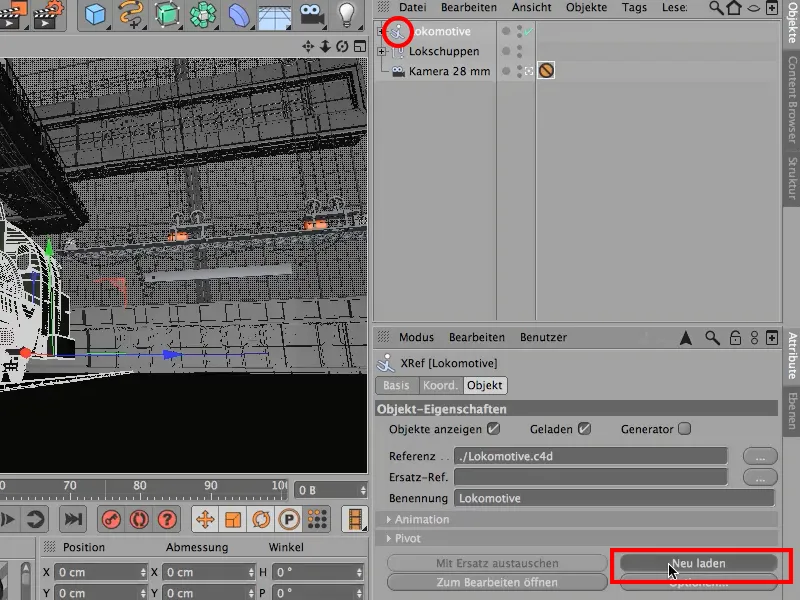Screen dimensions: 800x600
Task: Open timeline filmstrip options icon
Action: click(x=355, y=519)
